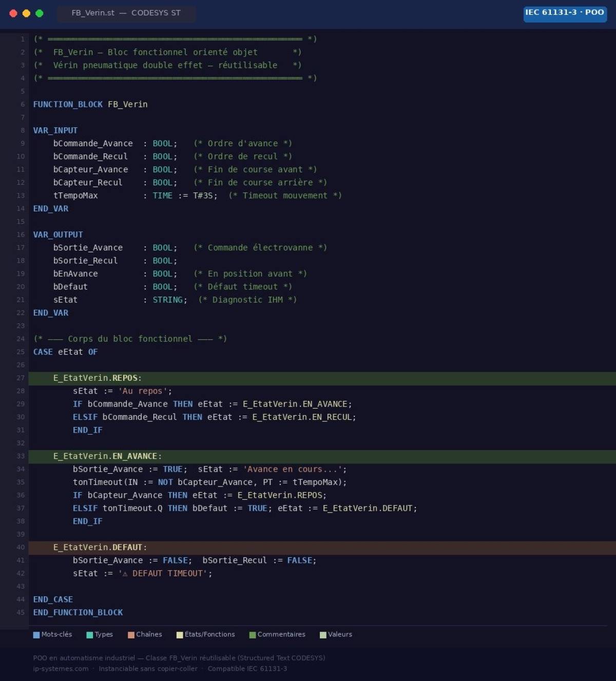Viewport: 616px width, 681px height.
Task: Click the VAR_OUTPUT keyword
Action: 58,235
